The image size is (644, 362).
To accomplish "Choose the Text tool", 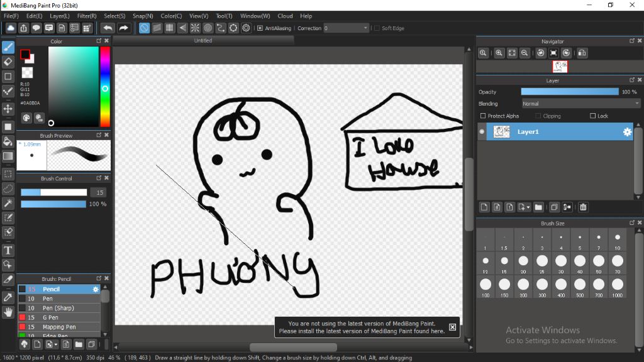I will (8, 250).
